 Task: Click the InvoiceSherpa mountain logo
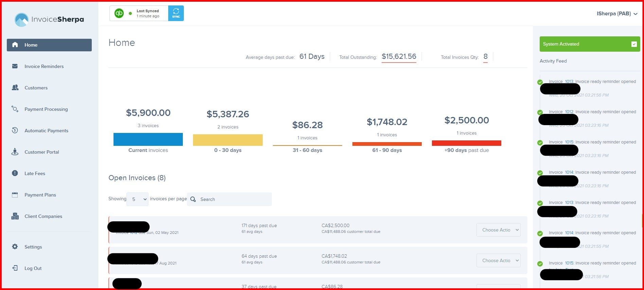(21, 19)
